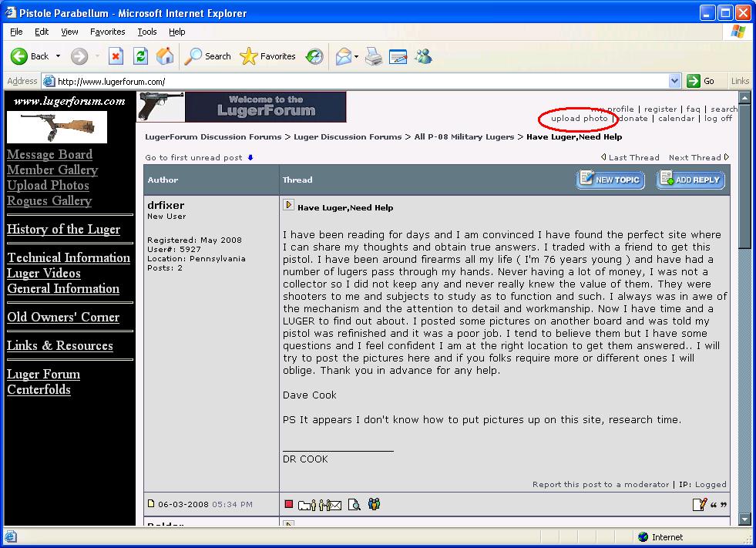Expand the address bar dropdown
The image size is (756, 548).
coord(674,81)
